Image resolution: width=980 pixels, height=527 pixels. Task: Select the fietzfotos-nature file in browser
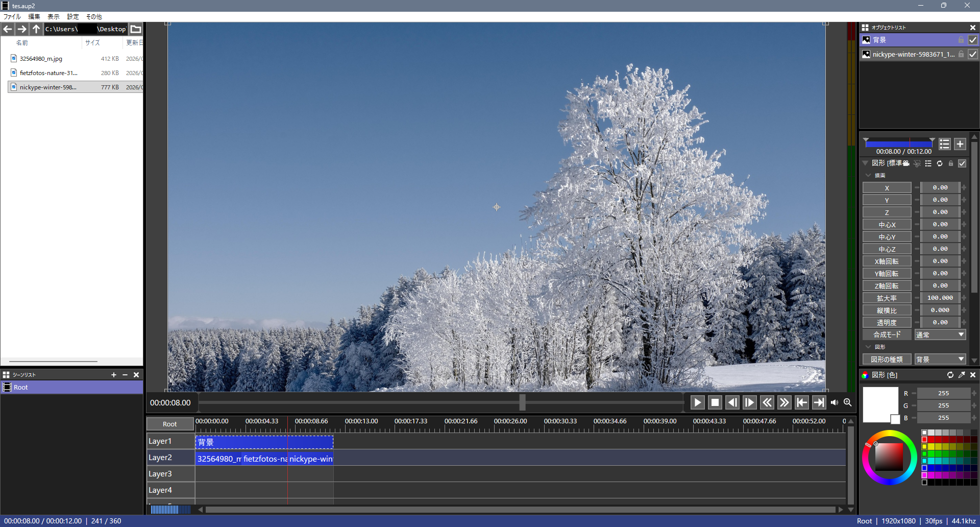click(48, 73)
